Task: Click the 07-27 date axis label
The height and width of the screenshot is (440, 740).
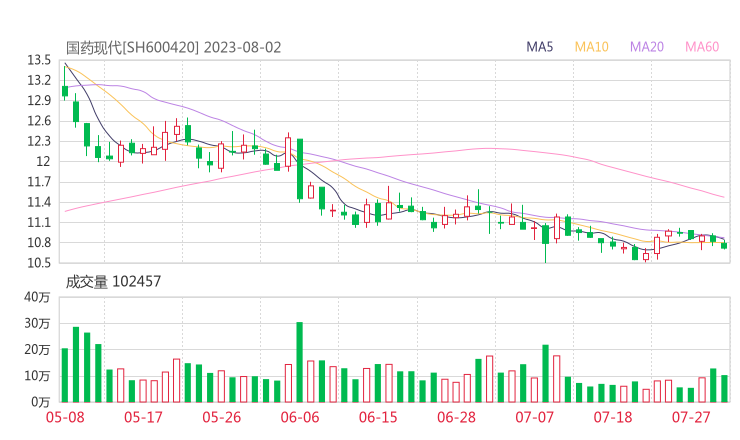Action: click(x=691, y=417)
